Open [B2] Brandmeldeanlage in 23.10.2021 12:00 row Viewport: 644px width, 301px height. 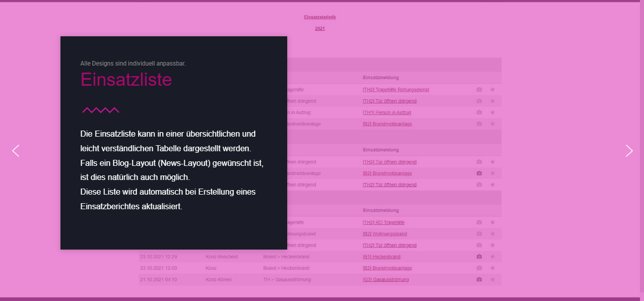click(387, 268)
